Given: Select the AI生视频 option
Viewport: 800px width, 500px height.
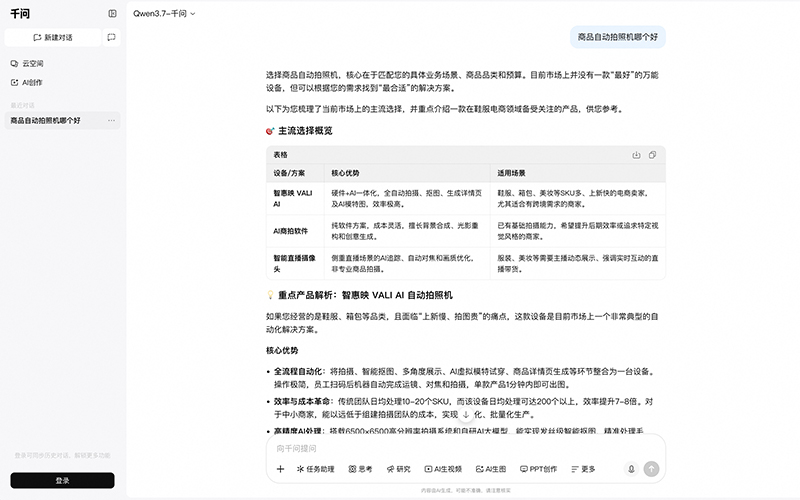Looking at the screenshot, I should coord(443,469).
